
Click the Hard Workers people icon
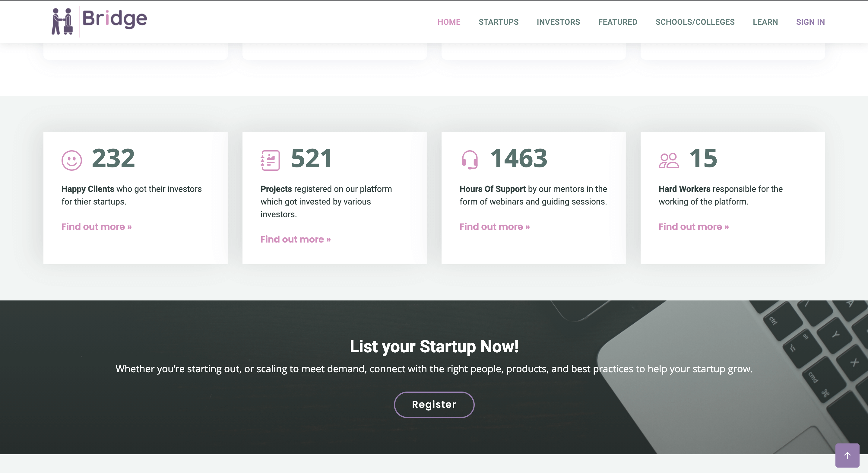point(669,160)
